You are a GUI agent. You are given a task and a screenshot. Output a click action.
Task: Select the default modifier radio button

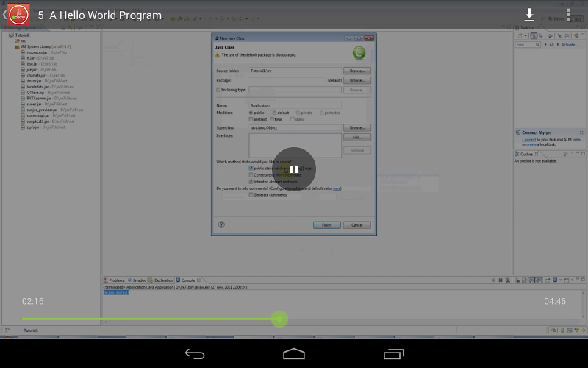click(275, 113)
